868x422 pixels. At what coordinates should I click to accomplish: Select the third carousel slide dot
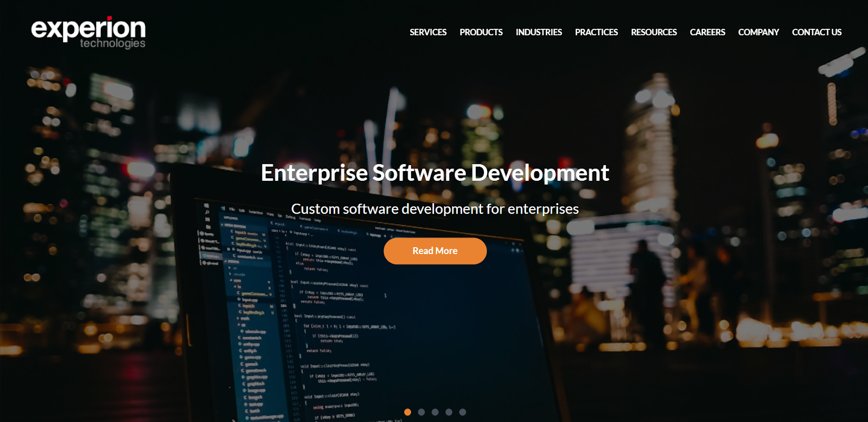tap(435, 412)
